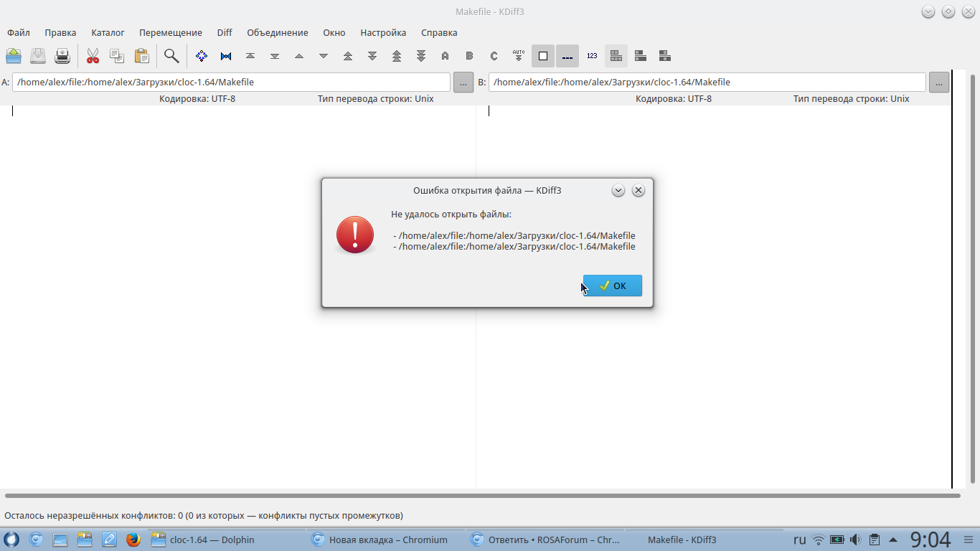The width and height of the screenshot is (980, 551).
Task: Toggle the white square whitespace button
Action: point(543,56)
